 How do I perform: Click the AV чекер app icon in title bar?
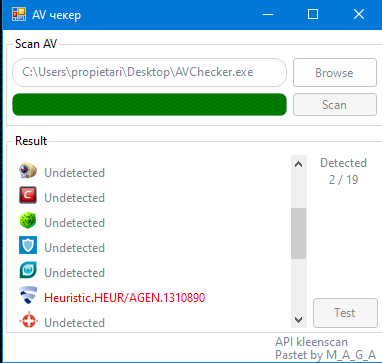point(19,14)
